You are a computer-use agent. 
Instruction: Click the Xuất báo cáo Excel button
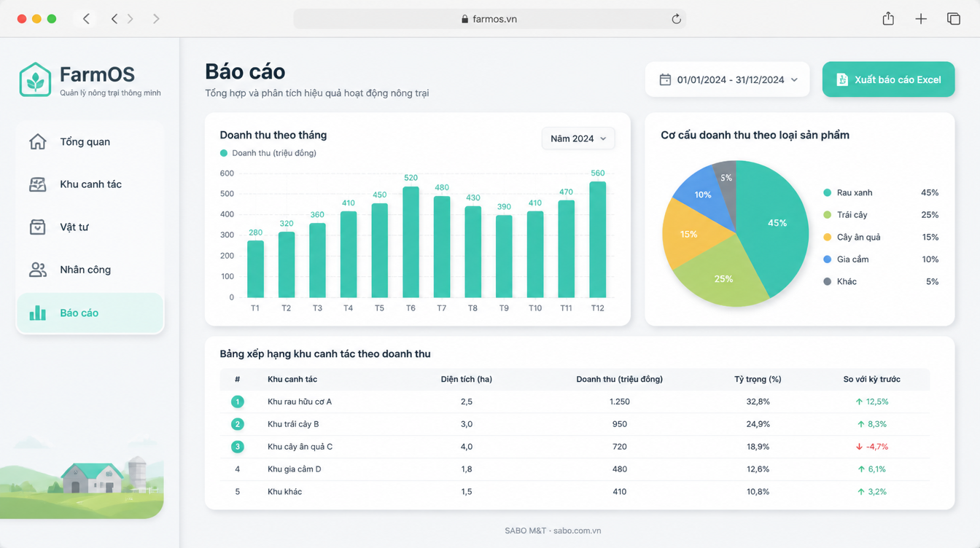[888, 79]
